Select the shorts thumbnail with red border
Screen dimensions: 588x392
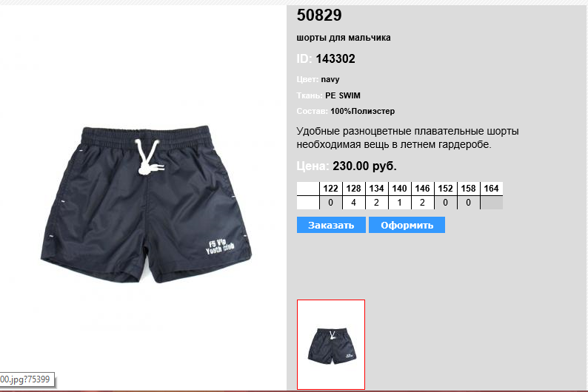coord(331,345)
